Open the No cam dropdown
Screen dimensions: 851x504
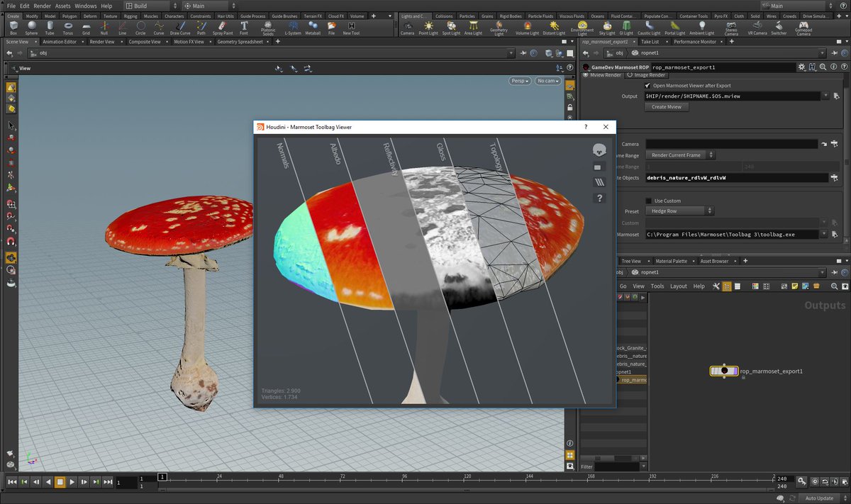(x=548, y=81)
